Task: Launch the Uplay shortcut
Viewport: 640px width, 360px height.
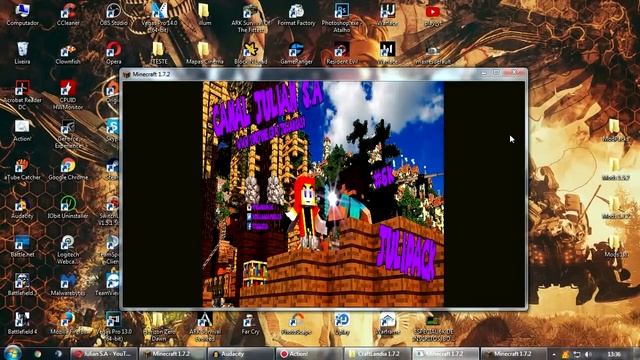Action: 342,322
